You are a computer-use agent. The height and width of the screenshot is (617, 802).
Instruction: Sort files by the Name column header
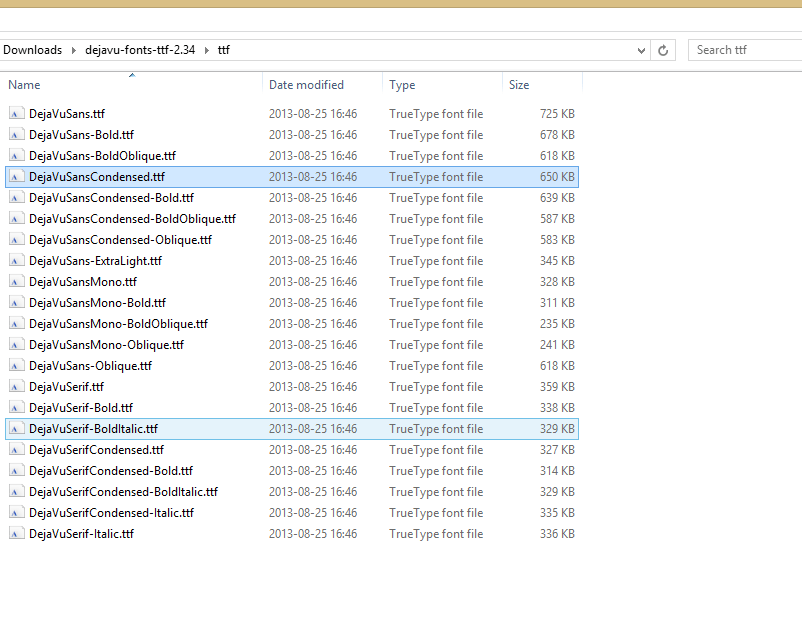(x=24, y=85)
